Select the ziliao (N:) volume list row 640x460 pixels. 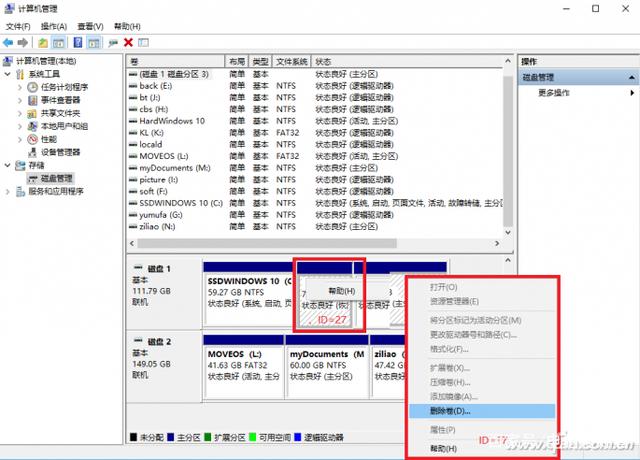point(315,227)
